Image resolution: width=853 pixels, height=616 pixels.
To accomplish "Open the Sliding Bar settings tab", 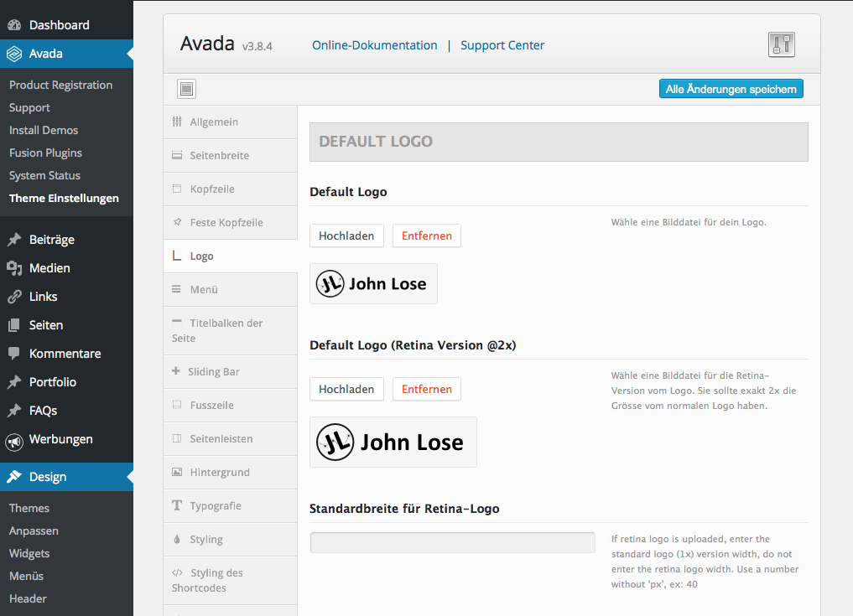I will (x=230, y=372).
